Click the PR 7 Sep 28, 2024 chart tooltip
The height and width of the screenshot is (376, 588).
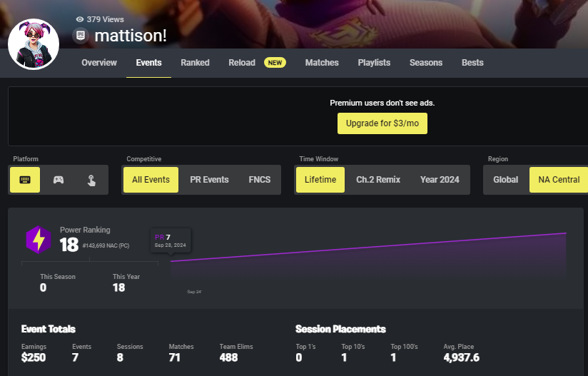click(x=171, y=240)
